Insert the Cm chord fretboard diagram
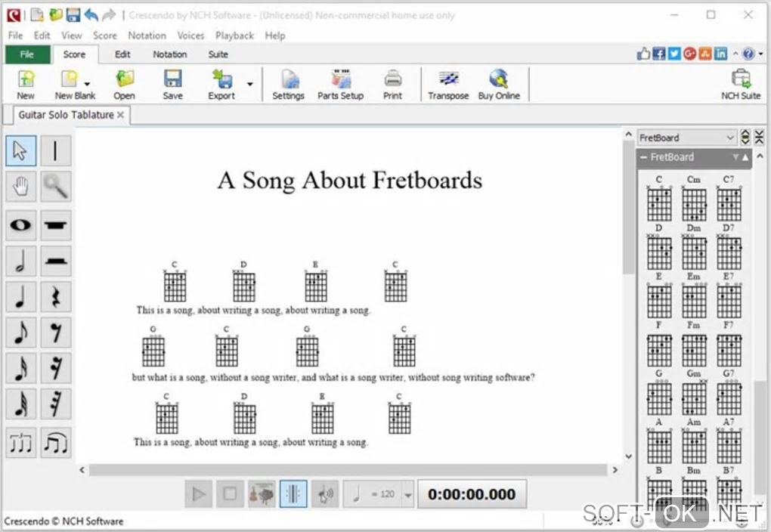Viewport: 771px width, 532px height. 694,198
